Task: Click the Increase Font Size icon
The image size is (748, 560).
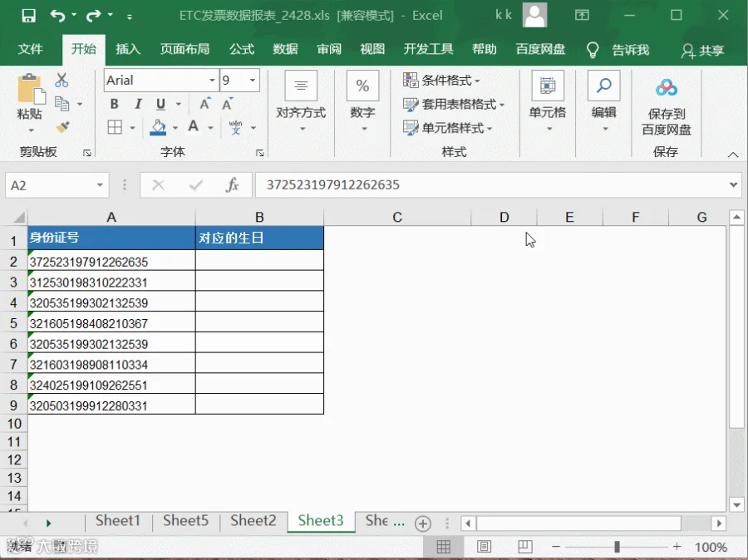Action: coord(204,104)
